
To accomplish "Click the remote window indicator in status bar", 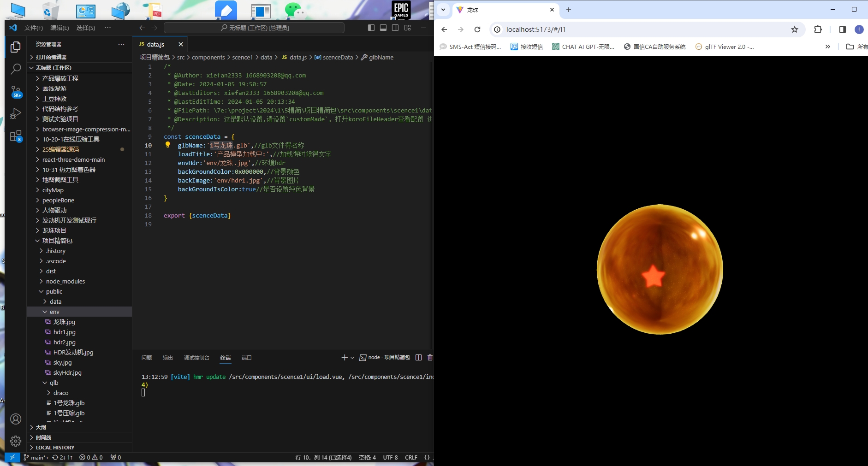I will click(x=12, y=457).
